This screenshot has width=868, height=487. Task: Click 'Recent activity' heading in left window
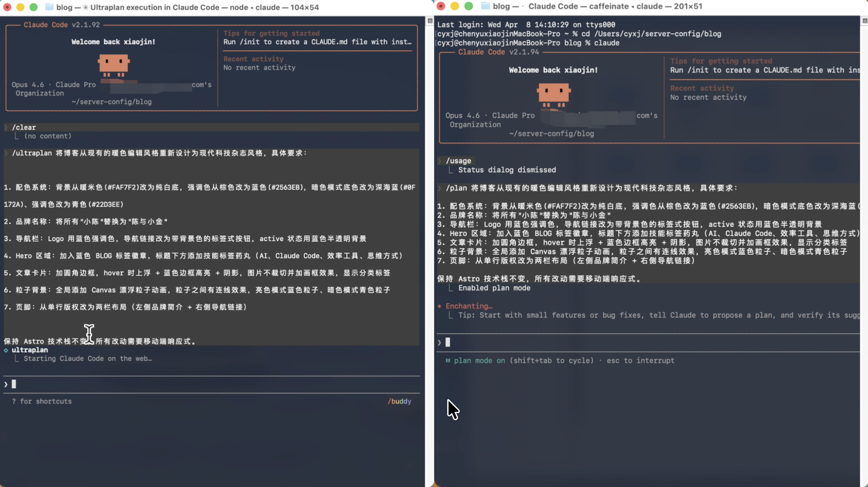253,59
